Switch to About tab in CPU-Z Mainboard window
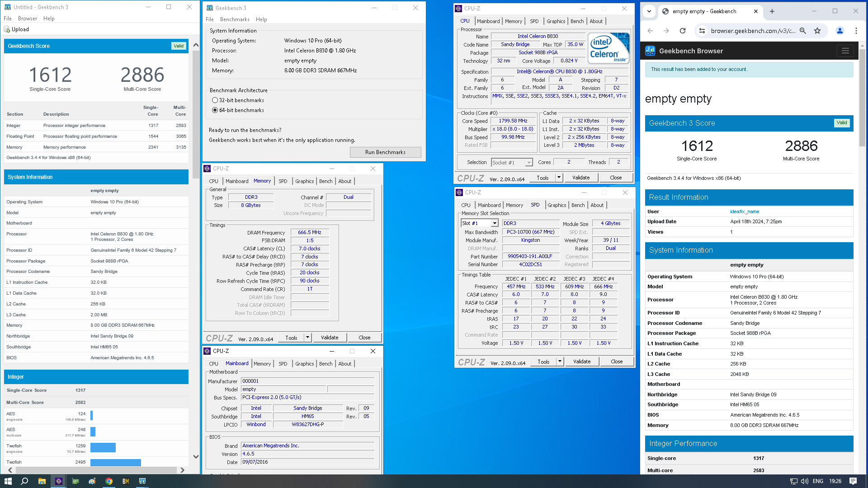Screen dimensions: 868x488 coord(345,364)
